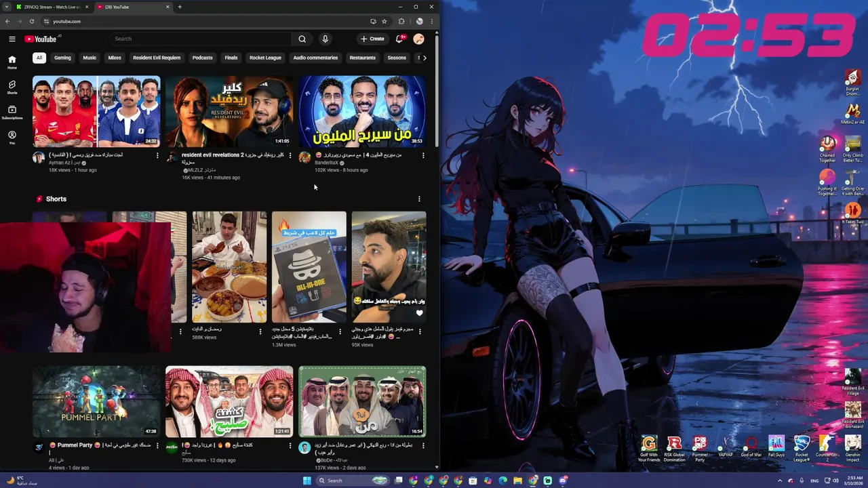Open the Windows Start menu
The width and height of the screenshot is (868, 488).
[x=307, y=481]
